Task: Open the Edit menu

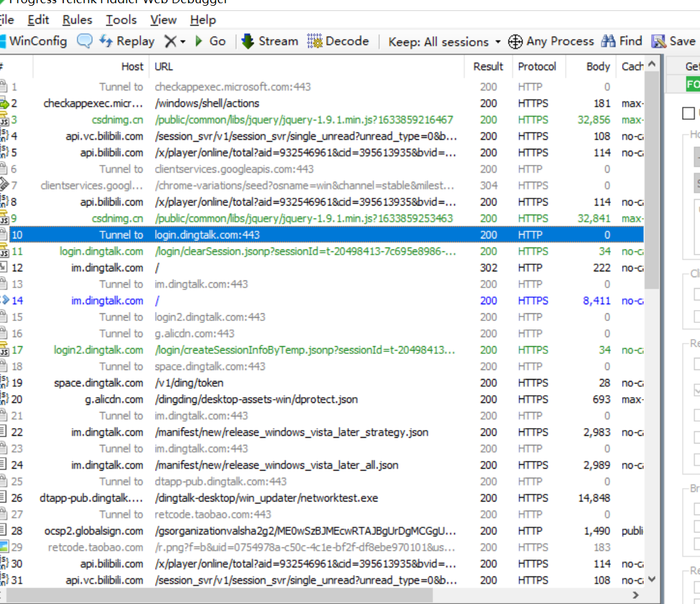Action: tap(38, 20)
